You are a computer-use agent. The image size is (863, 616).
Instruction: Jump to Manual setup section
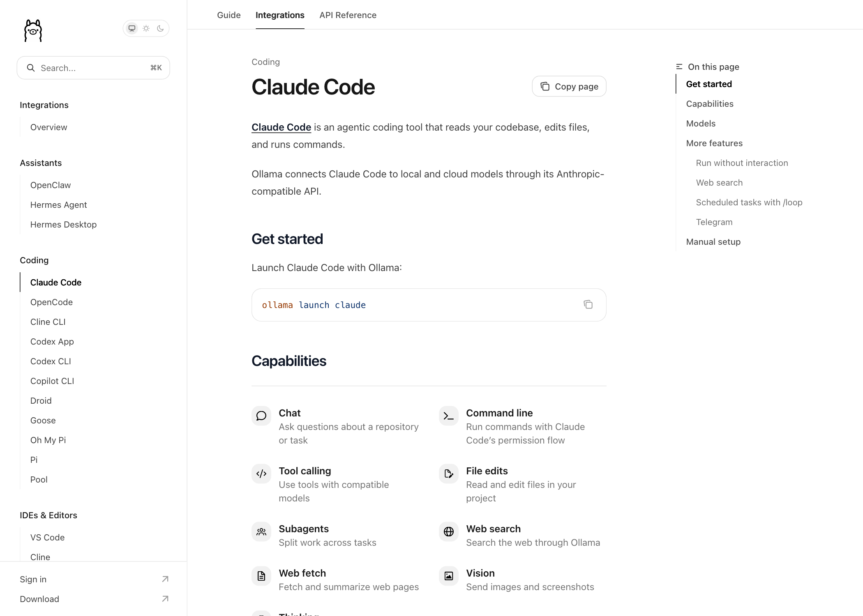(713, 242)
